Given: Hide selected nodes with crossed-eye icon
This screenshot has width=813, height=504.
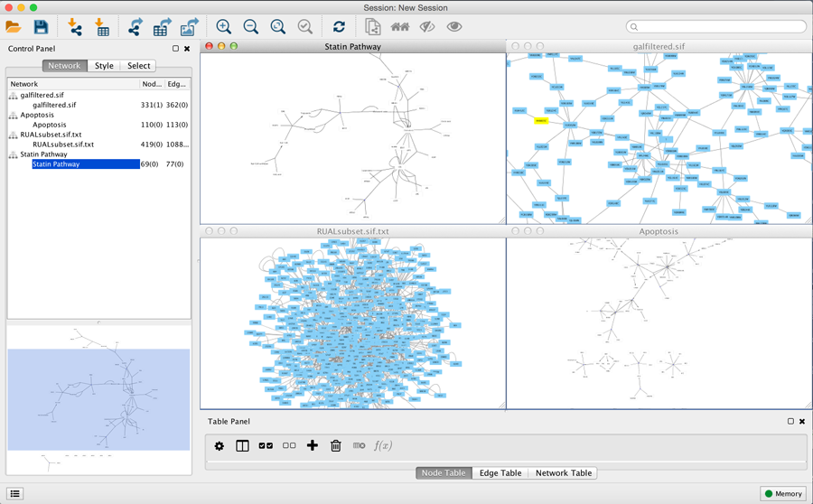Looking at the screenshot, I should pos(427,28).
